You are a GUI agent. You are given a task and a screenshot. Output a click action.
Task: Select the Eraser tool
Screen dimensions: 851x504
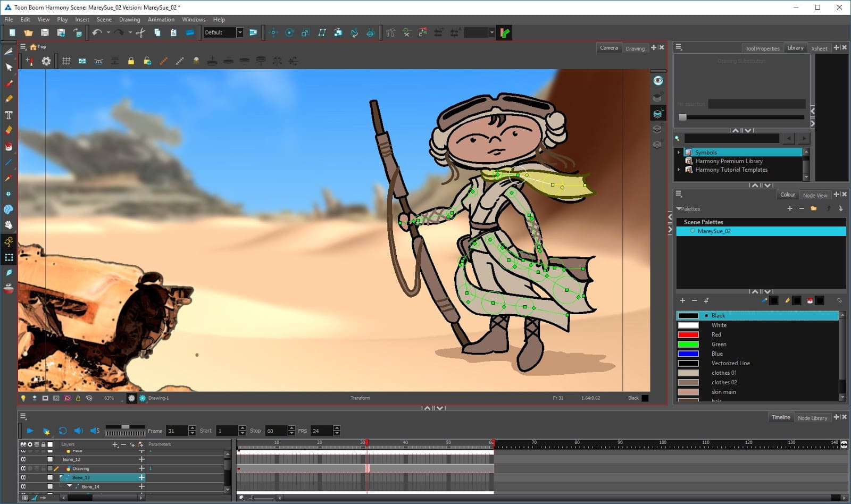(8, 130)
